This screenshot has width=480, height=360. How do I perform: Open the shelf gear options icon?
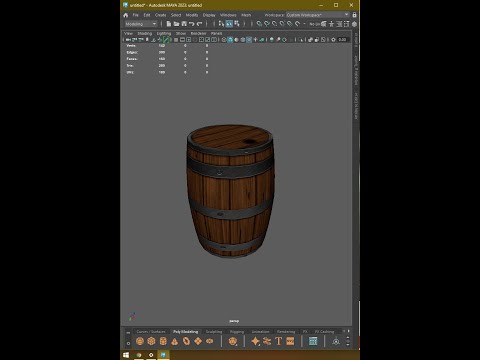[128, 343]
